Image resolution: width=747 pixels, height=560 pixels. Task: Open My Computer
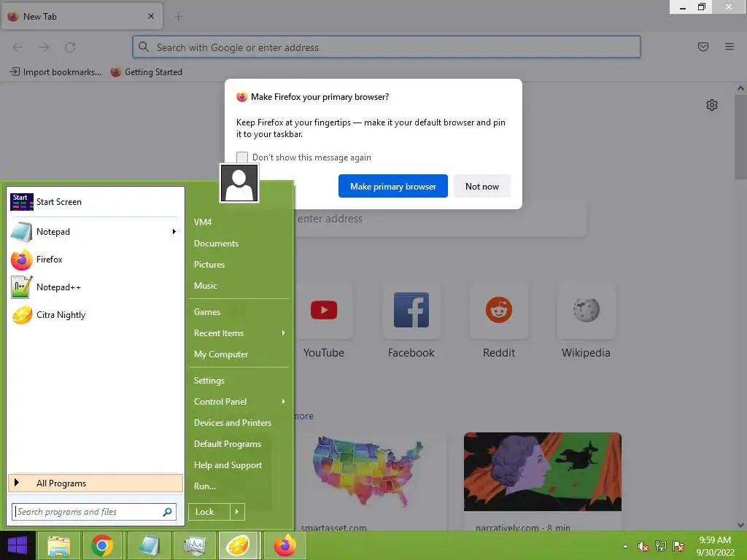tap(221, 354)
